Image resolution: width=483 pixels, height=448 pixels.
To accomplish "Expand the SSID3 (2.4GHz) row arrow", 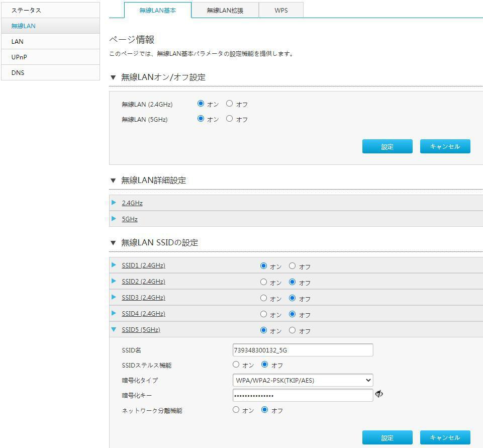I will coord(114,297).
